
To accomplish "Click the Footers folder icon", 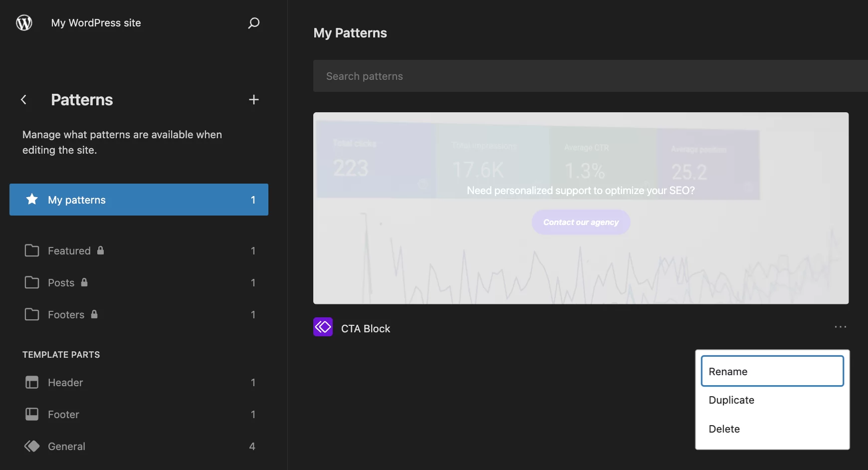I will tap(32, 314).
